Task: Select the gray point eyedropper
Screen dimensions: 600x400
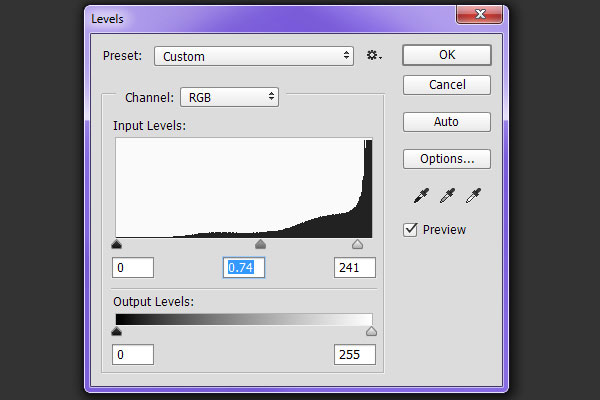Action: click(447, 195)
